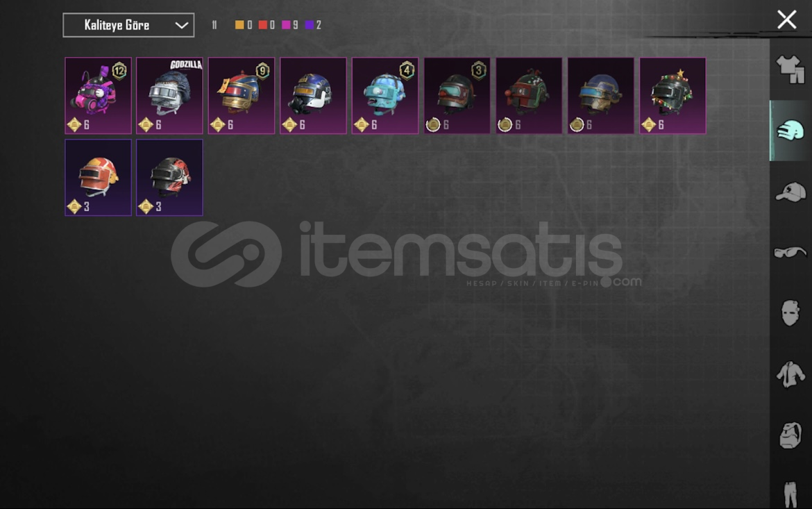Screen dimensions: 812x509
Task: Select the black and red level 3 helmet
Action: click(169, 177)
